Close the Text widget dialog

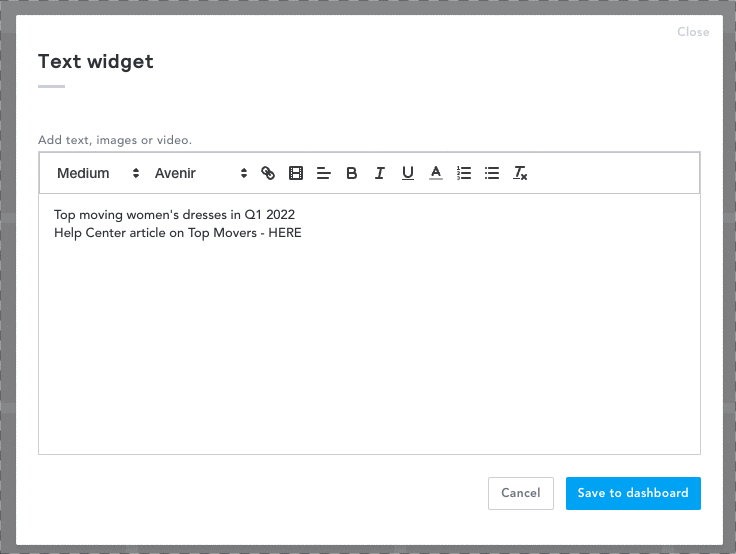tap(693, 32)
